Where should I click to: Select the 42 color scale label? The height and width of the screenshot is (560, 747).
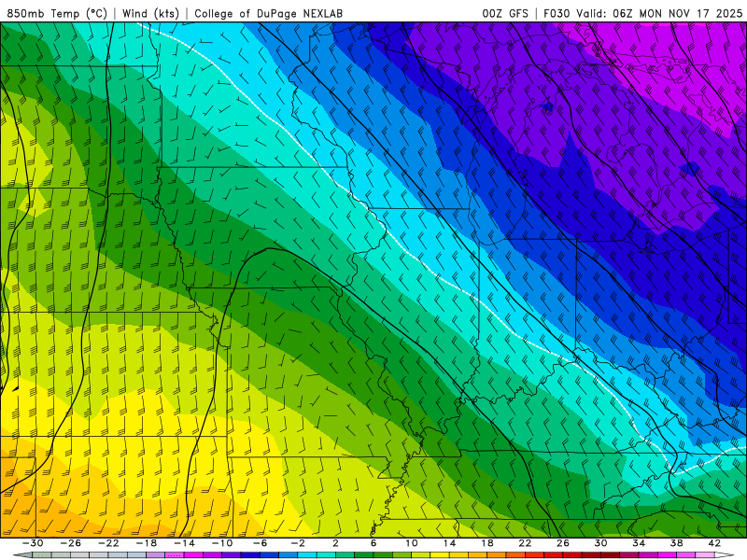click(x=714, y=543)
